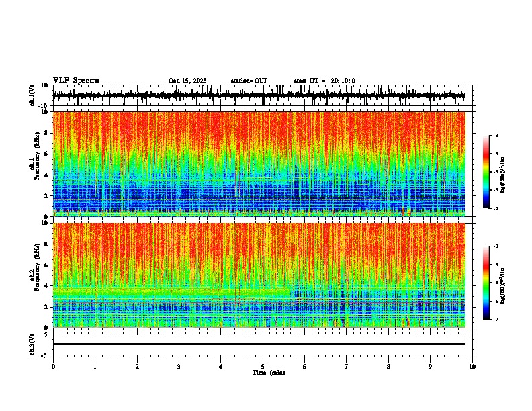Click the "8" kHz tick of the ch.1 spectrogram
The image size is (532, 411).
coord(46,133)
